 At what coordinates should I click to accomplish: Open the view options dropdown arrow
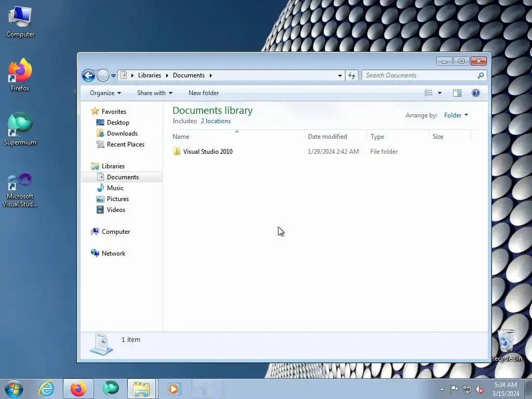[x=440, y=93]
